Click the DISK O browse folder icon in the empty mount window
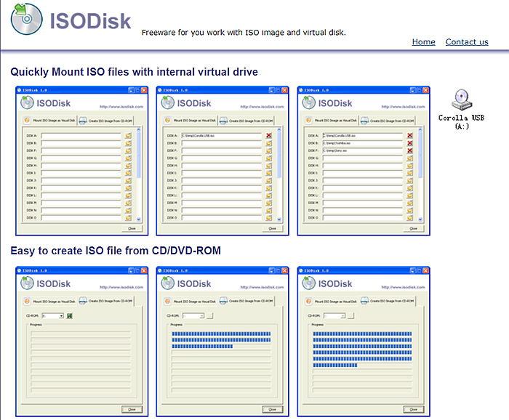Screen dimensions: 509x420 point(128,217)
